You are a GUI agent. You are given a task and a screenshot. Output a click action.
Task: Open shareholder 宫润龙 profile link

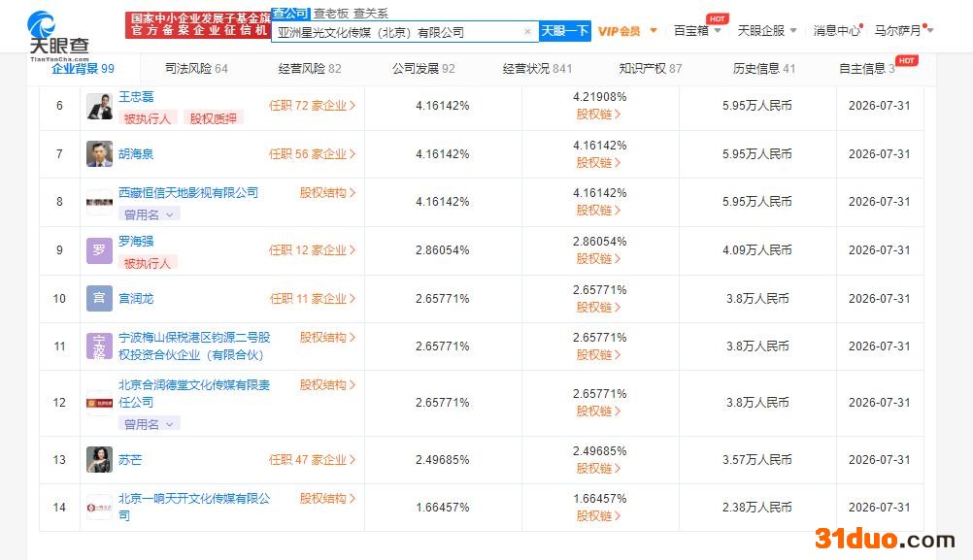pyautogui.click(x=136, y=299)
